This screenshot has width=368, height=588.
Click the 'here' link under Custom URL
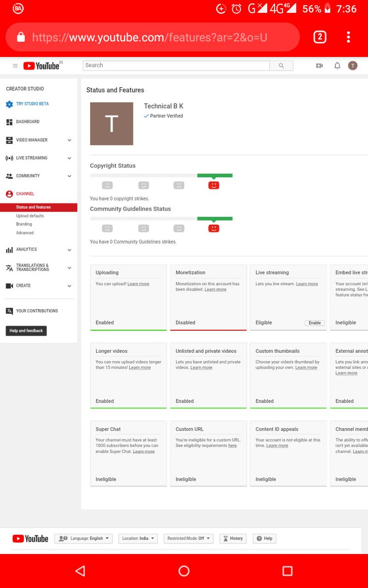pyautogui.click(x=233, y=446)
